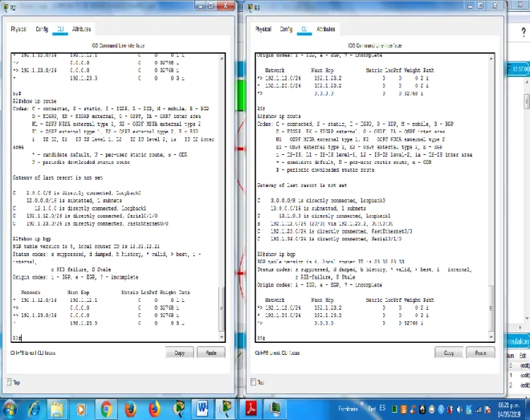Open the Physical tab in R3 window
The width and height of the screenshot is (530, 420).
coord(263,29)
